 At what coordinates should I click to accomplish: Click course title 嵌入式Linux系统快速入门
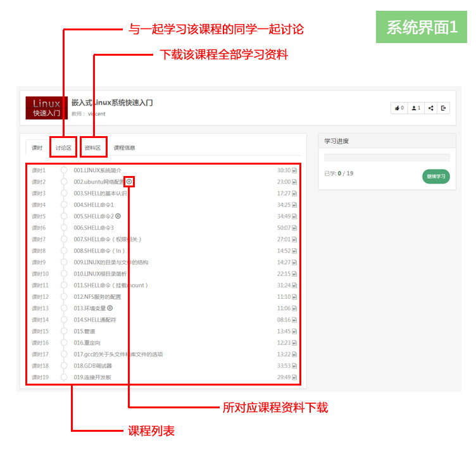(112, 103)
